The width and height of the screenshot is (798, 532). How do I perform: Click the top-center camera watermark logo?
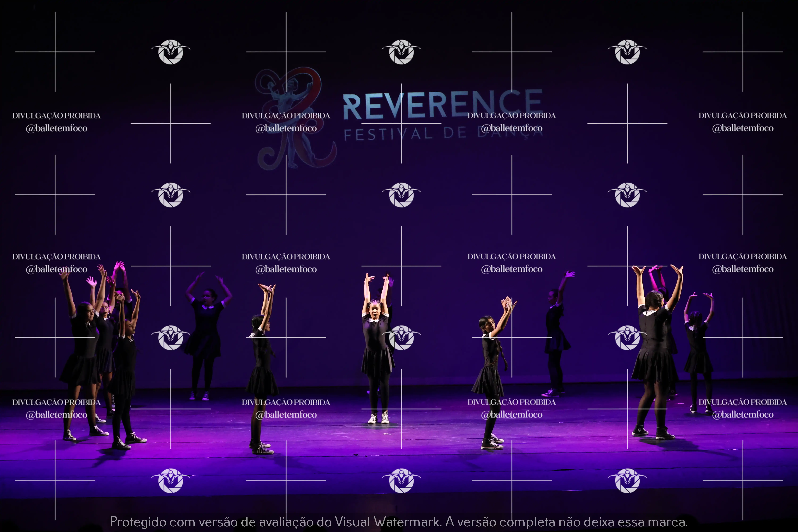401,52
